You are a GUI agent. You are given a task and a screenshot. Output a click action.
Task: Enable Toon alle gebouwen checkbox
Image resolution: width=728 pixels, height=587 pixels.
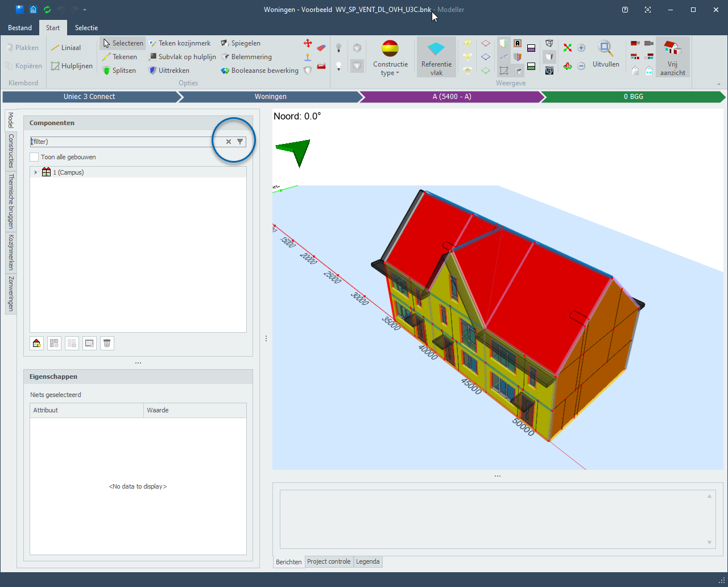coord(35,157)
